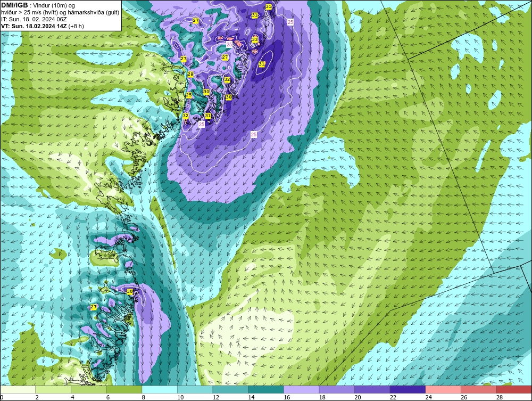Click the white 25 contour label over open sea
The width and height of the screenshot is (532, 401).
[254, 134]
